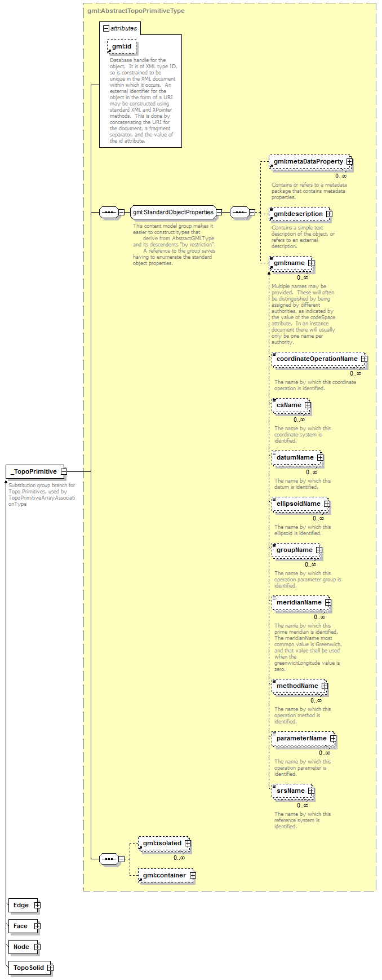Screen dimensions: 382x980
Task: Expand gml:metaDataProperty plus box
Action: click(349, 162)
